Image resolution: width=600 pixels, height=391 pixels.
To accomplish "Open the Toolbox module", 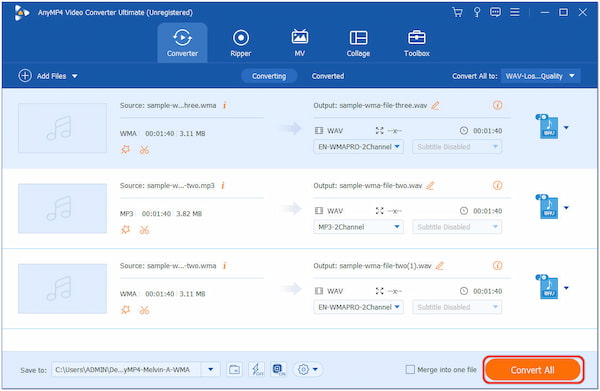I will point(417,43).
